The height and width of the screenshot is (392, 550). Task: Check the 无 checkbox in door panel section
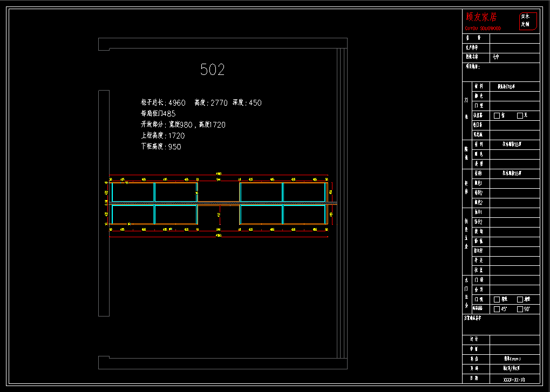click(520, 115)
